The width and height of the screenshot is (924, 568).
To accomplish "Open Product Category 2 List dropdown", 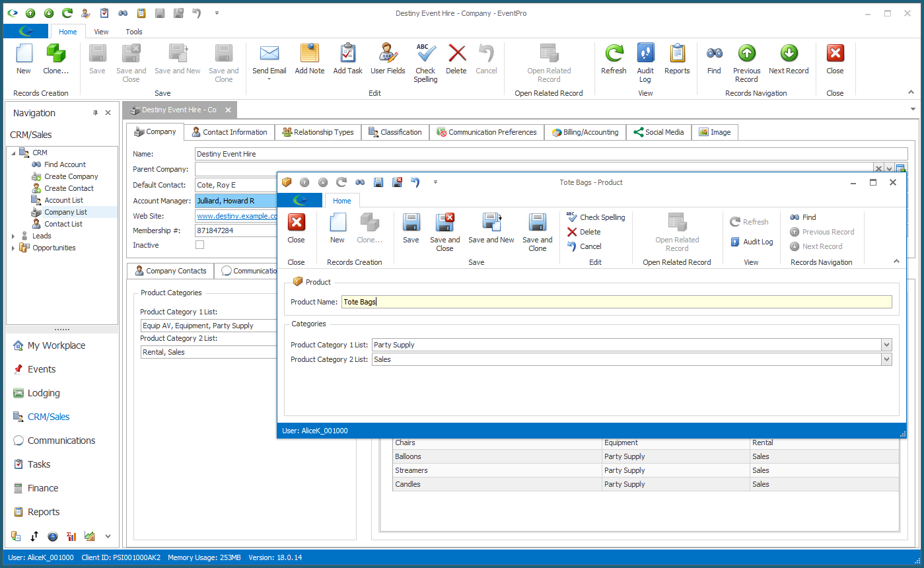I will click(886, 359).
